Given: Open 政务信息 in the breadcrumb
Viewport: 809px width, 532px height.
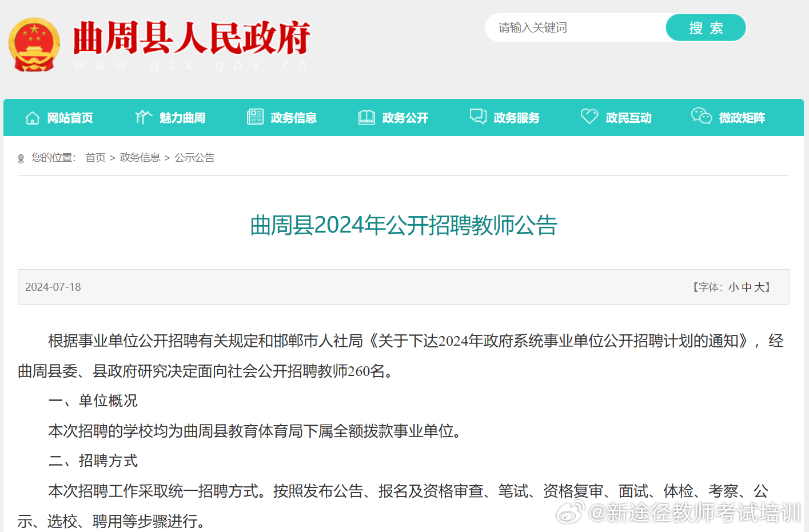Looking at the screenshot, I should (140, 158).
